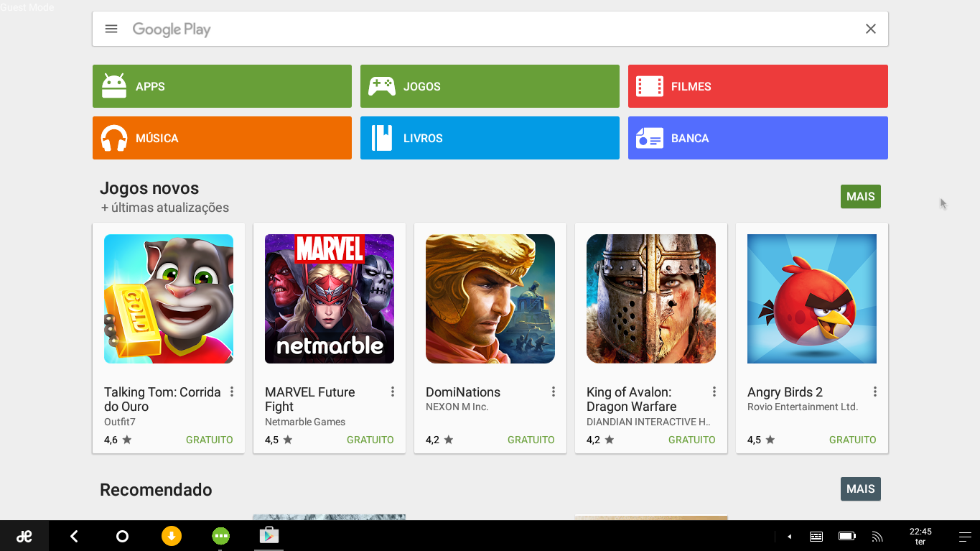The height and width of the screenshot is (551, 980).
Task: Open overflow menu for Angry Birds 2
Action: pos(875,392)
